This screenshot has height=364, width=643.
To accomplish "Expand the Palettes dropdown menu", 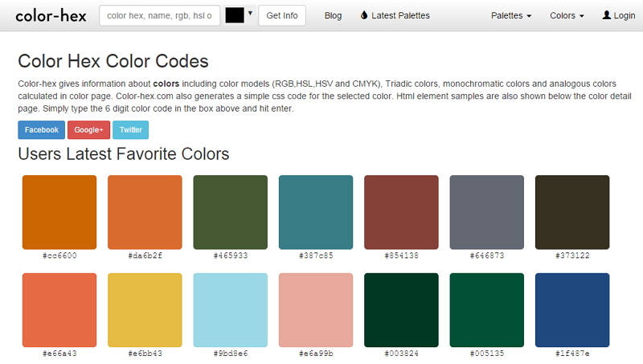I will pyautogui.click(x=512, y=15).
